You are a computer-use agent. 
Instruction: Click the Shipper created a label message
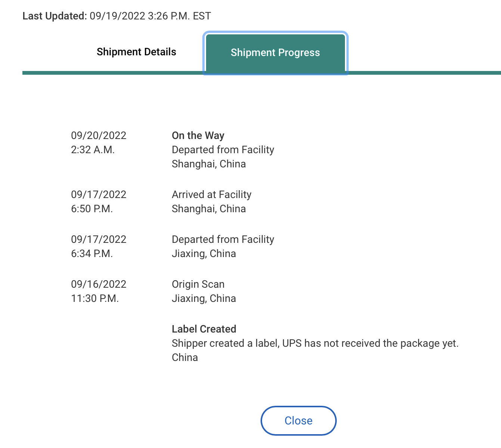[315, 343]
